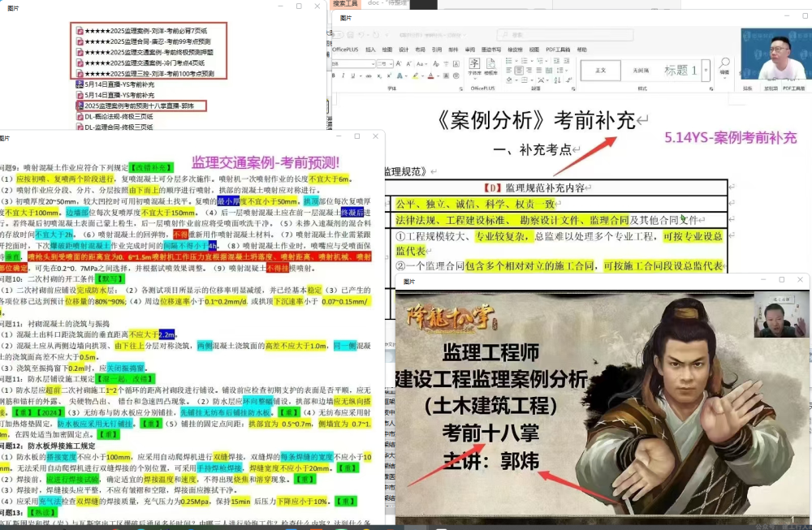Click Clear All Formatting icon
Image resolution: width=812 pixels, height=530 pixels.
pyautogui.click(x=436, y=63)
